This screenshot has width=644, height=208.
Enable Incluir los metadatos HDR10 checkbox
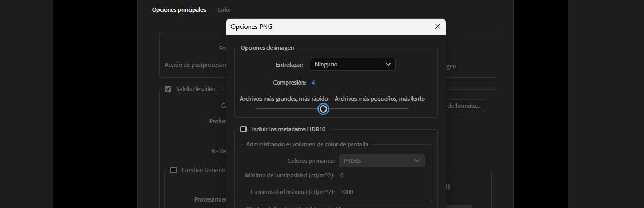pos(243,129)
